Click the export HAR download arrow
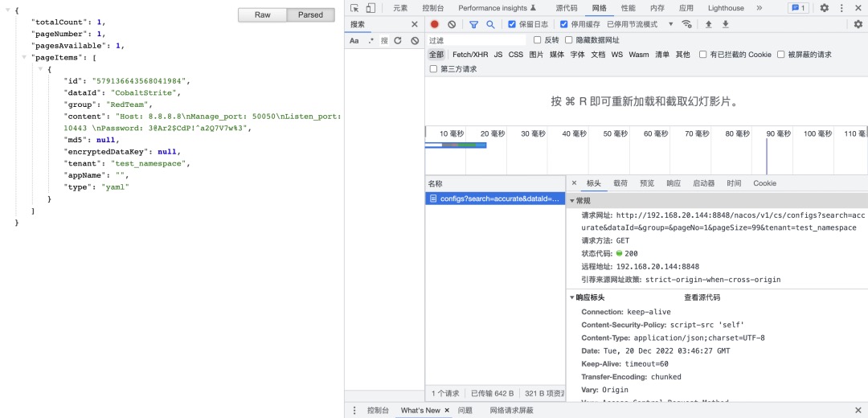 (x=725, y=24)
